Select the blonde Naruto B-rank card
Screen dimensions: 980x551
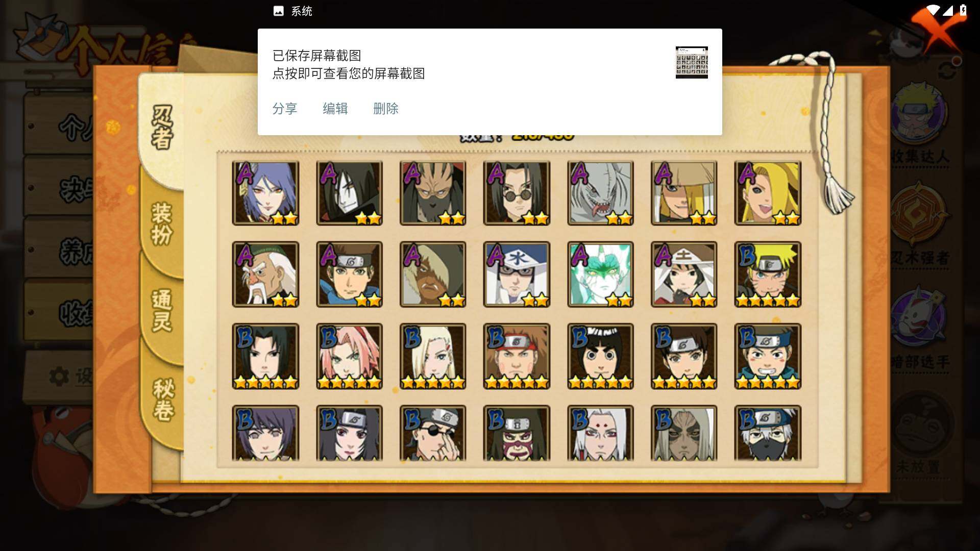[x=768, y=274]
